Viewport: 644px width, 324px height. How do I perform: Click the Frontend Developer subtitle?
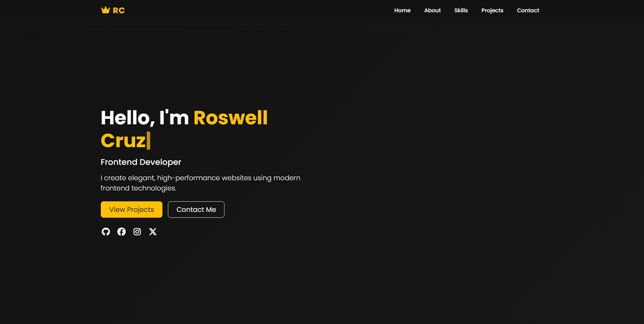pos(141,162)
